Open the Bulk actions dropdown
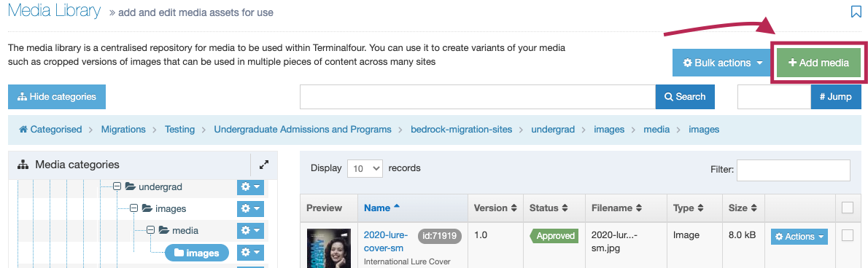 (x=722, y=63)
